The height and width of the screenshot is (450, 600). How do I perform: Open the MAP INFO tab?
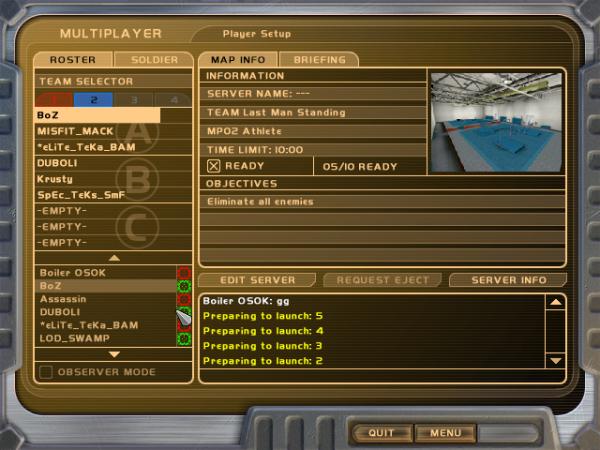pyautogui.click(x=238, y=60)
